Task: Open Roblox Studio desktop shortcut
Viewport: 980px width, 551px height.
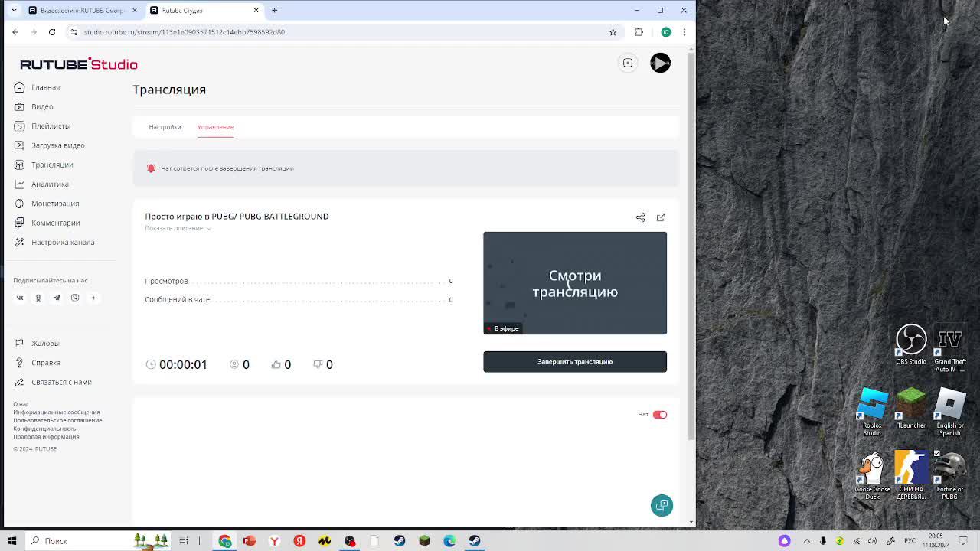Action: [x=872, y=412]
